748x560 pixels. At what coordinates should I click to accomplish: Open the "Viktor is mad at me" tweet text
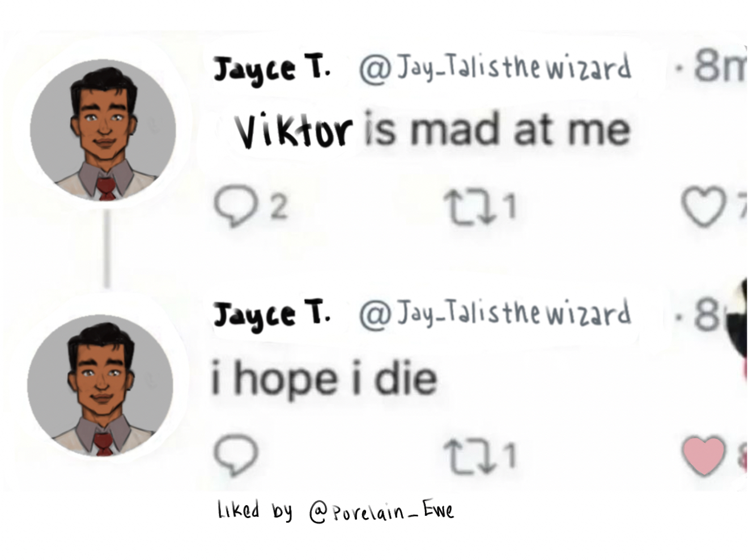tap(432, 130)
